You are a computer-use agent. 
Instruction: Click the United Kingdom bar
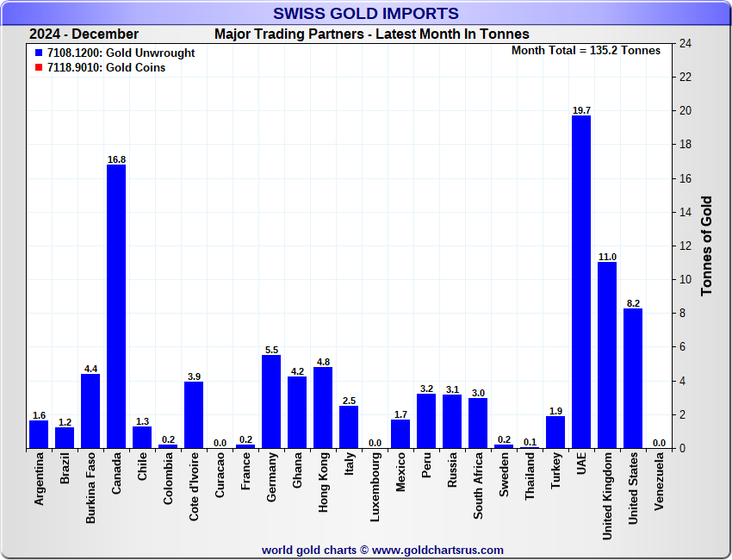point(607,355)
